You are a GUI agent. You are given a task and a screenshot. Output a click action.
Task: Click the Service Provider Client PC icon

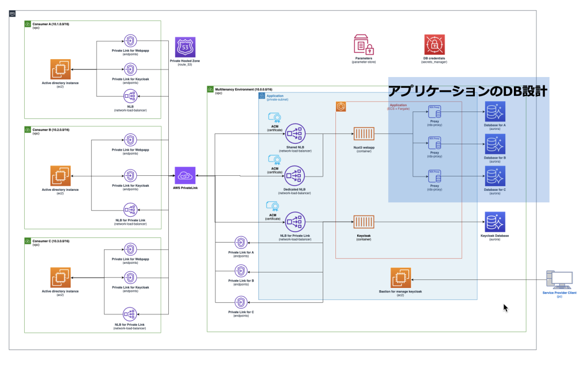coord(559,280)
